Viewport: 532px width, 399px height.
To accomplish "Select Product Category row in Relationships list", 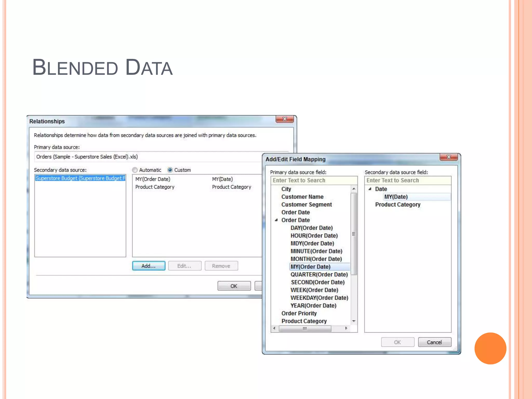I will (194, 187).
